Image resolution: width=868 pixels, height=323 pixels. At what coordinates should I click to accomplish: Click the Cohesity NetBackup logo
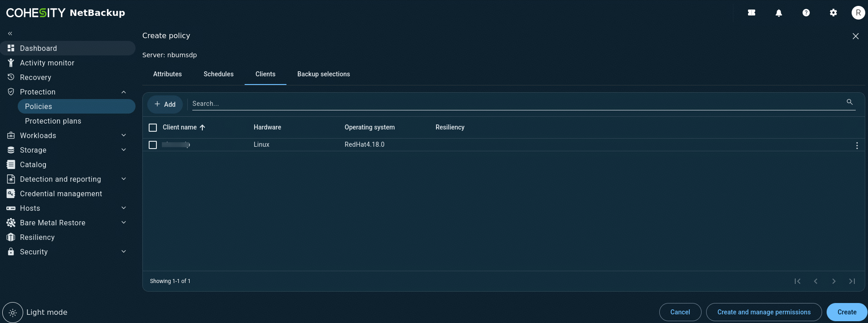[x=65, y=13]
